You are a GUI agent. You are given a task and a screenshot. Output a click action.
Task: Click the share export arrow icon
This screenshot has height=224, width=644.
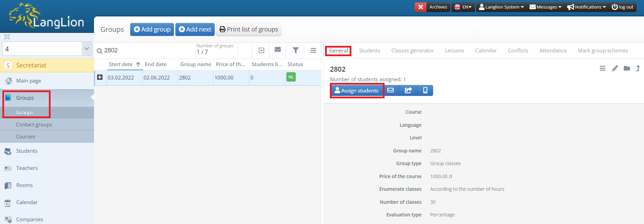tap(408, 90)
